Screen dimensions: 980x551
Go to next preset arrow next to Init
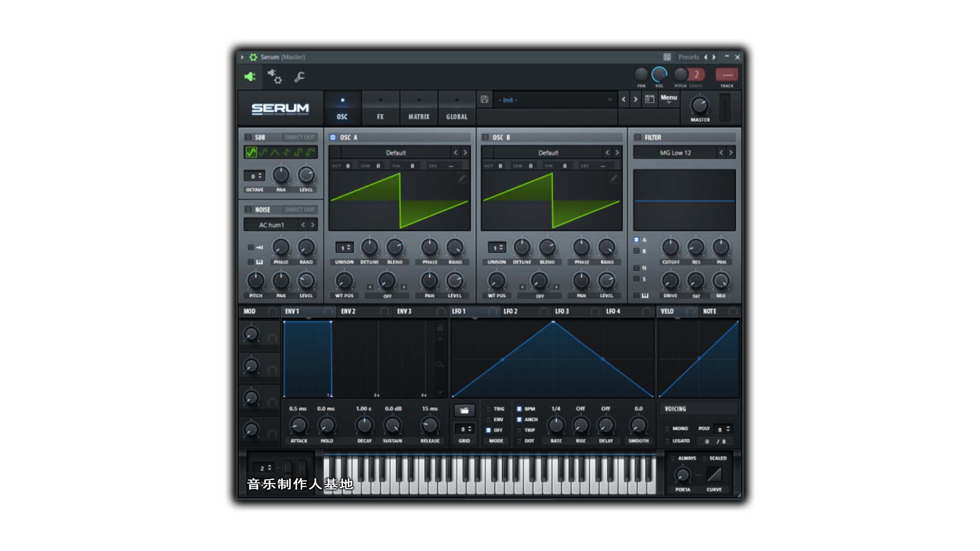coord(635,99)
